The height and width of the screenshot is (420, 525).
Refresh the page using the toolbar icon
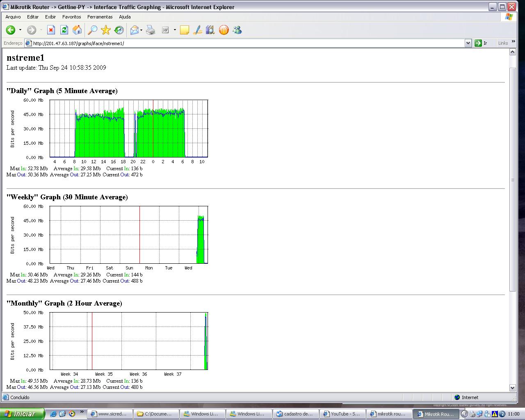pyautogui.click(x=64, y=30)
